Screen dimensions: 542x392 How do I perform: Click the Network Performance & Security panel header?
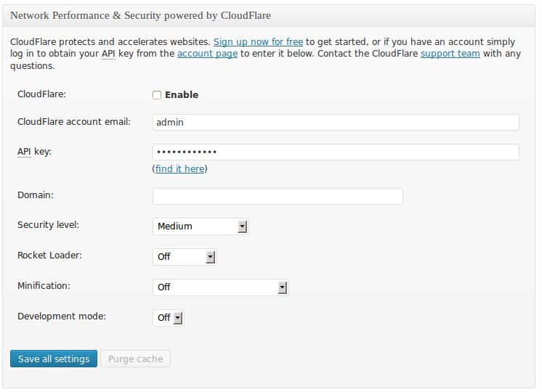(140, 15)
